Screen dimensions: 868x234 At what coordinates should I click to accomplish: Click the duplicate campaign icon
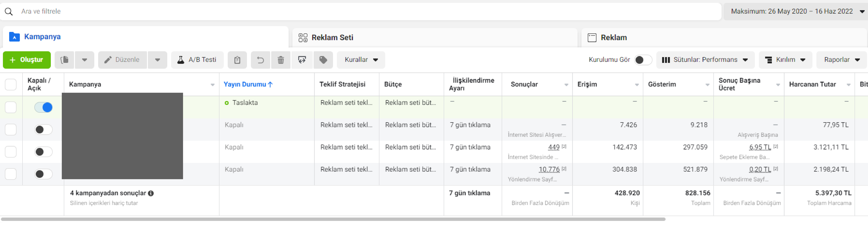coord(64,60)
